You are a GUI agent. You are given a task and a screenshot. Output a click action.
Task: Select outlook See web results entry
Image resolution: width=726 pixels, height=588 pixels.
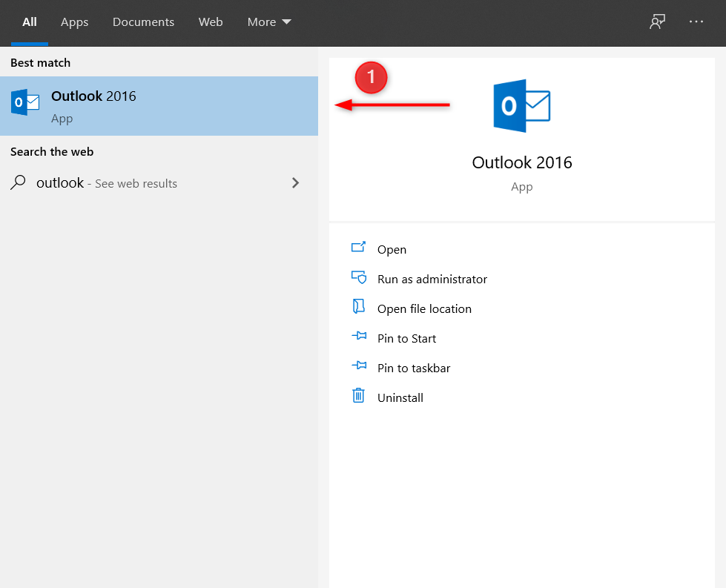(x=159, y=183)
